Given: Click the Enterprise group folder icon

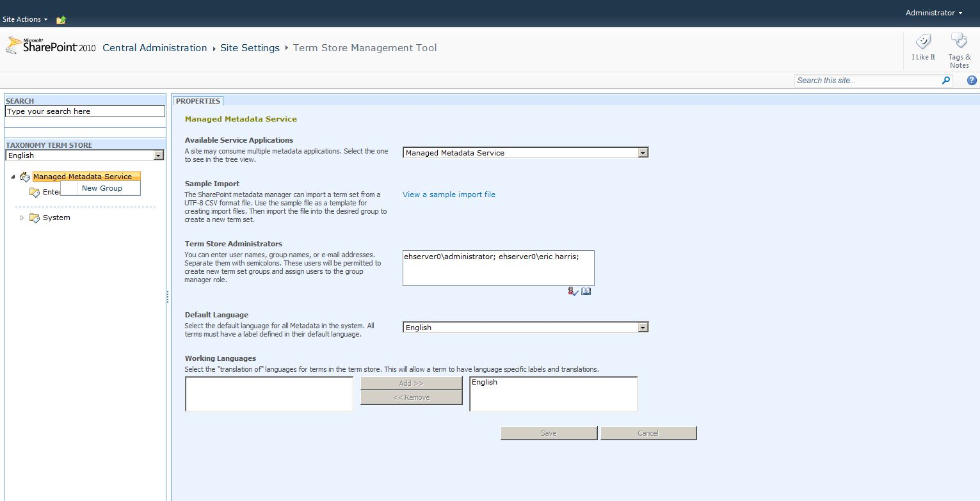Looking at the screenshot, I should pos(35,192).
